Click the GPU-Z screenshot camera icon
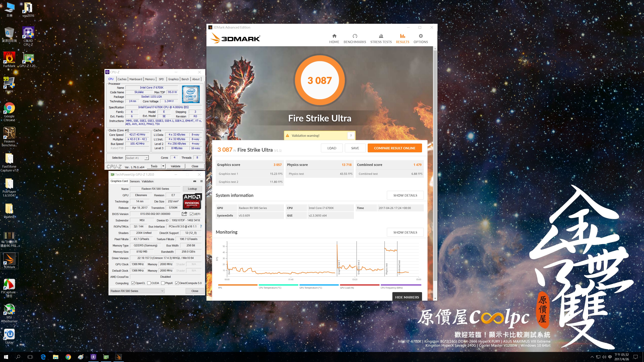644x362 pixels. click(195, 181)
